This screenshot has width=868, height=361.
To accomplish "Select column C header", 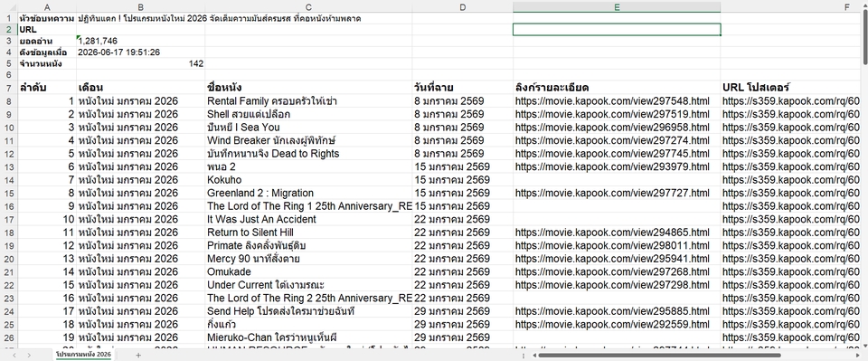I will (x=308, y=7).
